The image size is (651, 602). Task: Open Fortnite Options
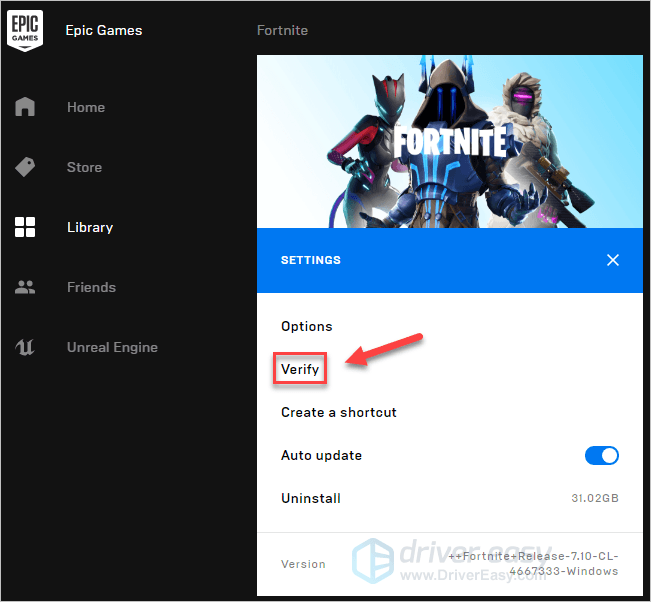point(307,326)
